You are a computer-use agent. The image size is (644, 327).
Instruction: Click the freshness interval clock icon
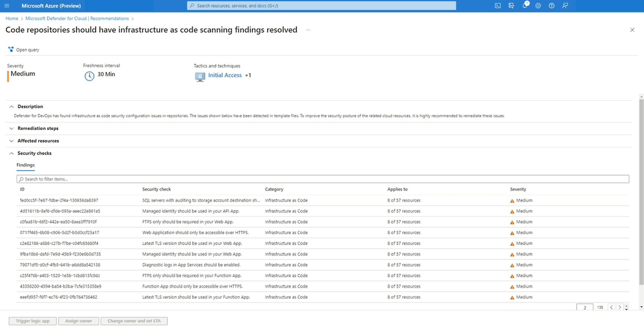[x=90, y=76]
